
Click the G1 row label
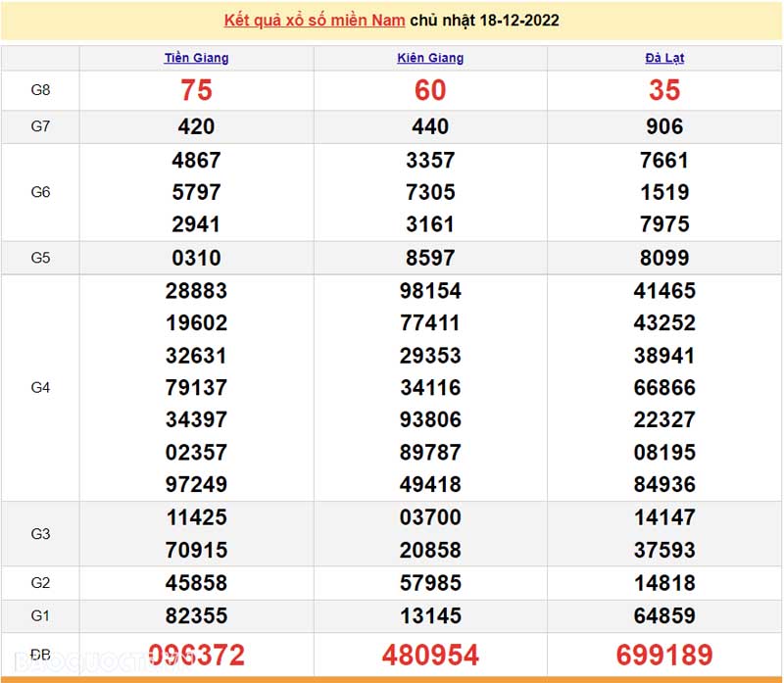(40, 615)
